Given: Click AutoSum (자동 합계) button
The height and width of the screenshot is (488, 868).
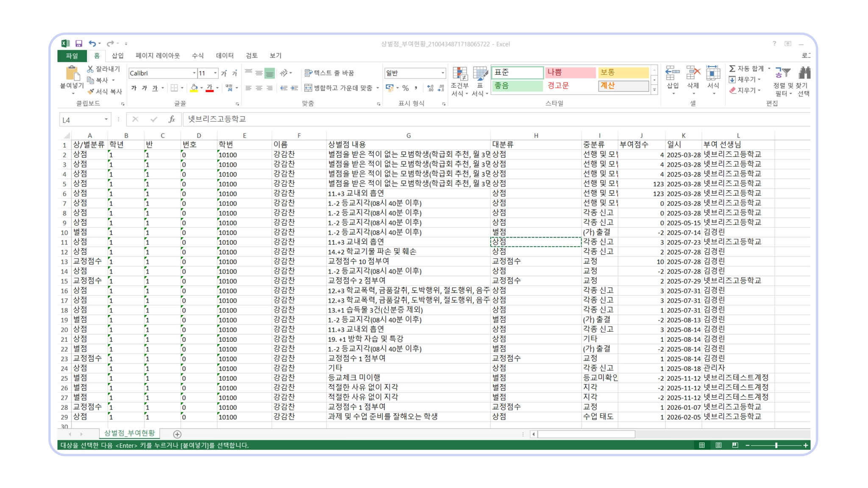Looking at the screenshot, I should click(747, 69).
